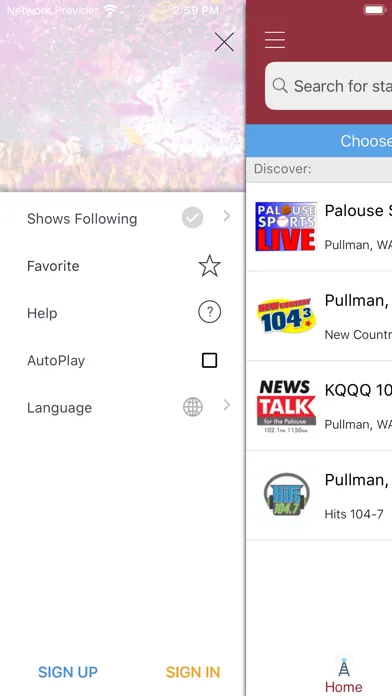Image resolution: width=392 pixels, height=696 pixels.
Task: Select the AutoPlay menu label
Action: [56, 360]
